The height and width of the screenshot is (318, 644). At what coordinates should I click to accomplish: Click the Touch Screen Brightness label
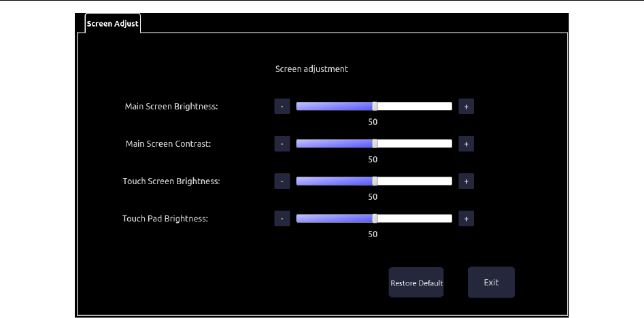click(171, 181)
